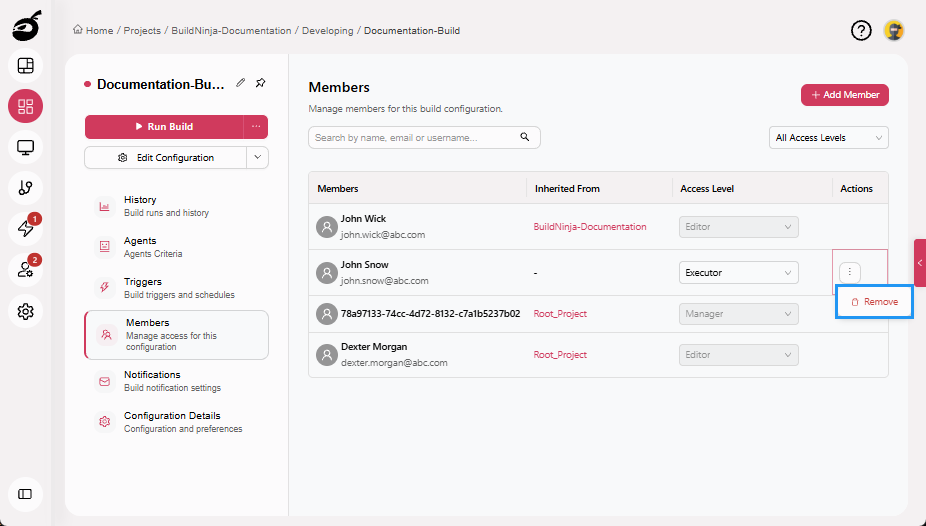Open the Agents criteria section
This screenshot has height=526, width=926.
[176, 247]
